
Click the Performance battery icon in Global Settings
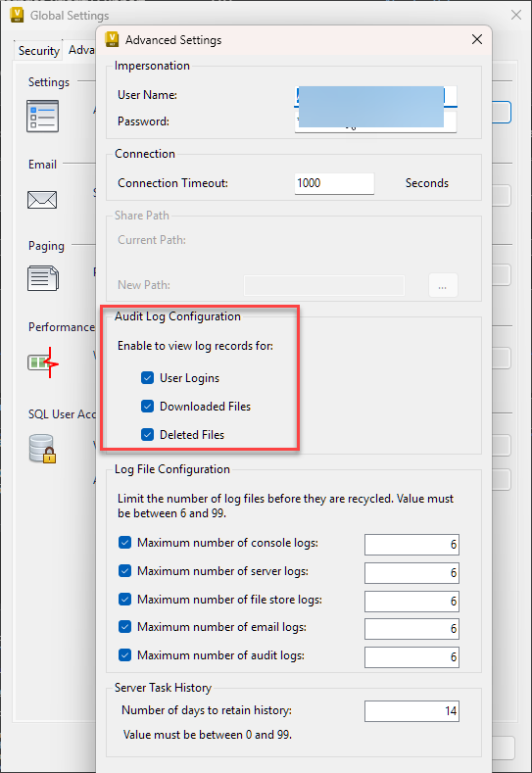click(x=43, y=363)
